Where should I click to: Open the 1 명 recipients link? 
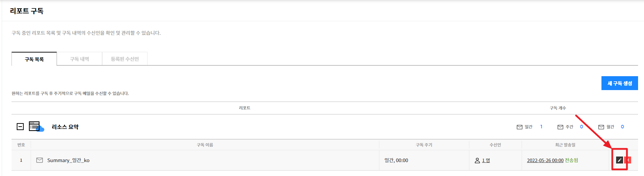[486, 160]
